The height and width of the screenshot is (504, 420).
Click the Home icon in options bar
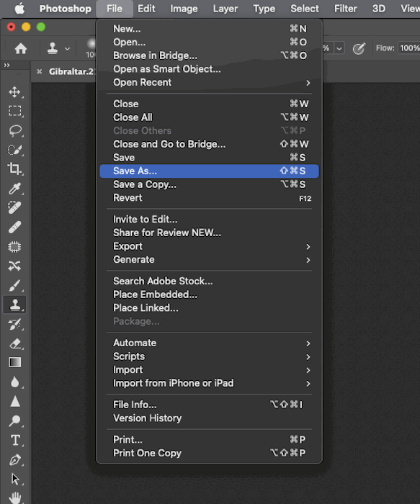[21, 48]
